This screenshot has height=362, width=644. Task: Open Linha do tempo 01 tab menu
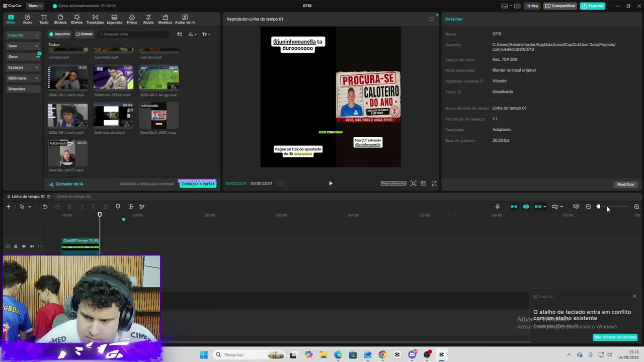click(48, 197)
